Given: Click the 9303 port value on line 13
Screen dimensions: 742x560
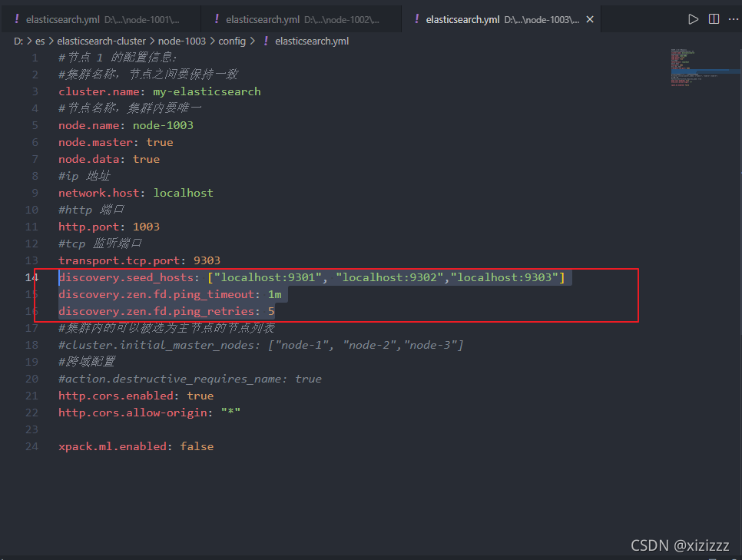Looking at the screenshot, I should click(x=207, y=261).
